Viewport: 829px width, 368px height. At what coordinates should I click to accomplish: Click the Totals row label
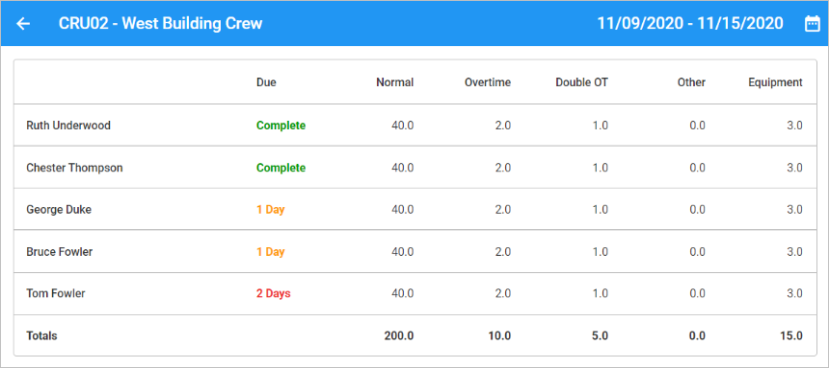[42, 336]
